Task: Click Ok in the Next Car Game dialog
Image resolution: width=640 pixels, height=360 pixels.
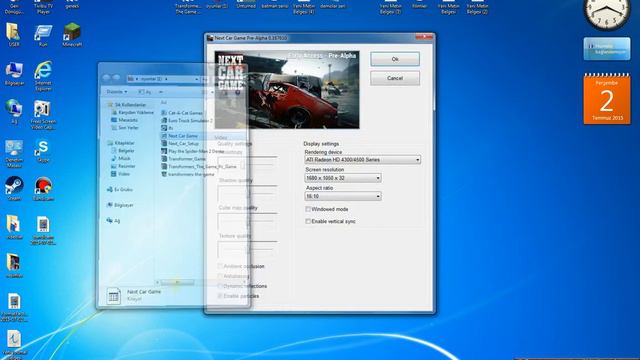Action: coord(395,59)
